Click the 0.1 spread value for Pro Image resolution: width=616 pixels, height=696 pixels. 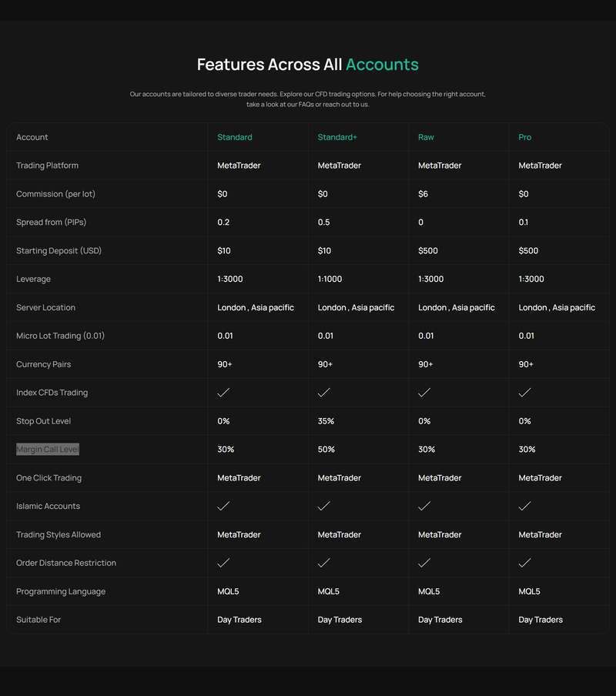[x=524, y=223]
